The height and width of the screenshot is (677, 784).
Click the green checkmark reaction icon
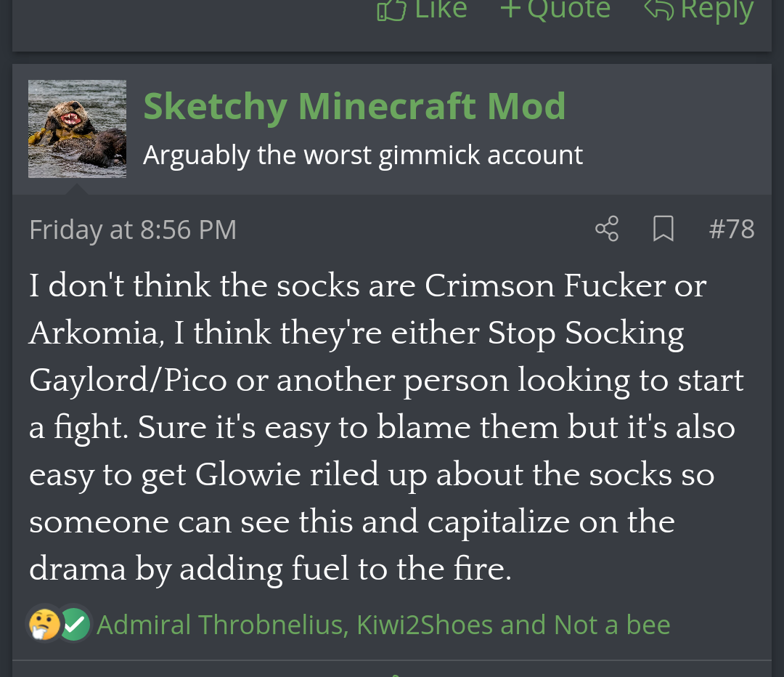tap(74, 624)
